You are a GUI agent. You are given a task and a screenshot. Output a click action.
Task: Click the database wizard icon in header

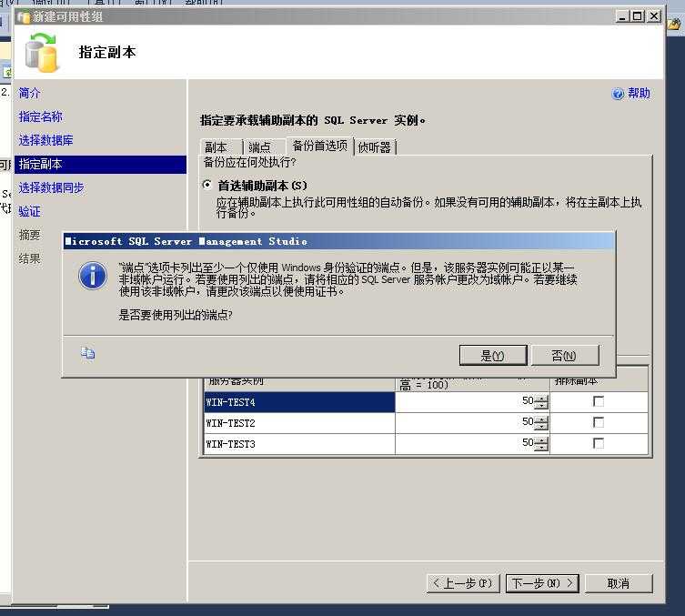click(x=42, y=52)
